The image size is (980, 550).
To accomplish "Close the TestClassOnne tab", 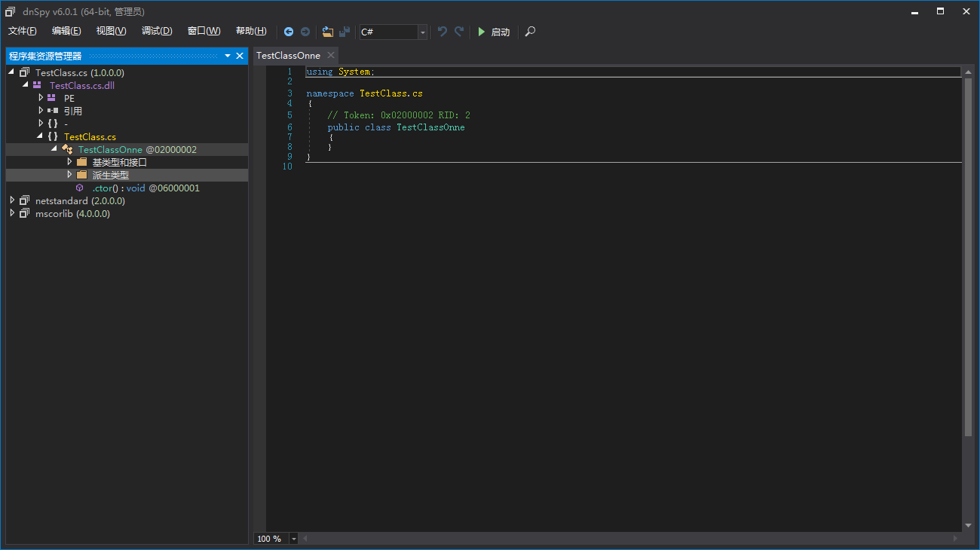I will click(x=331, y=56).
